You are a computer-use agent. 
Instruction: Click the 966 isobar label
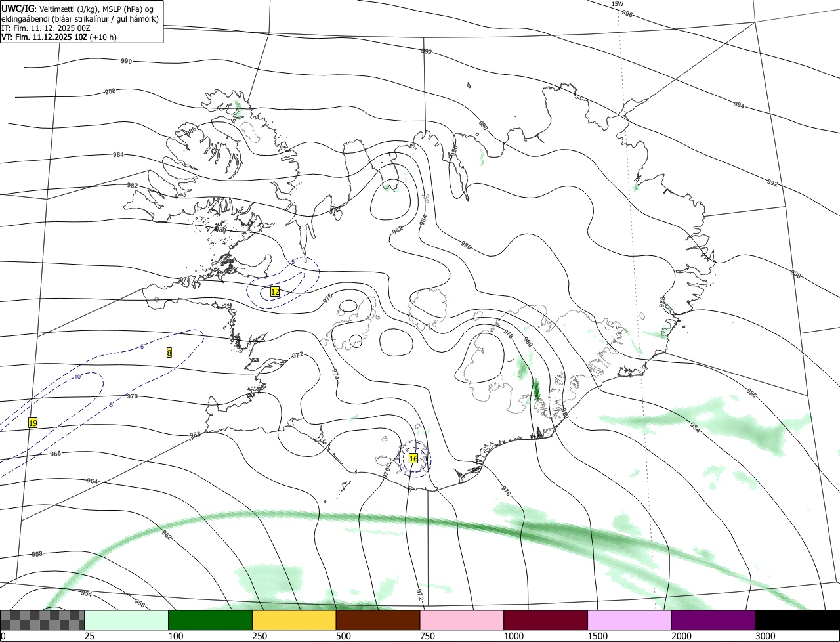56,454
